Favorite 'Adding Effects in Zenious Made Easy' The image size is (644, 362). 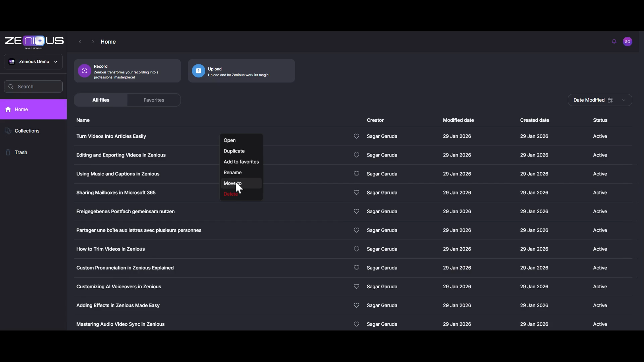356,305
